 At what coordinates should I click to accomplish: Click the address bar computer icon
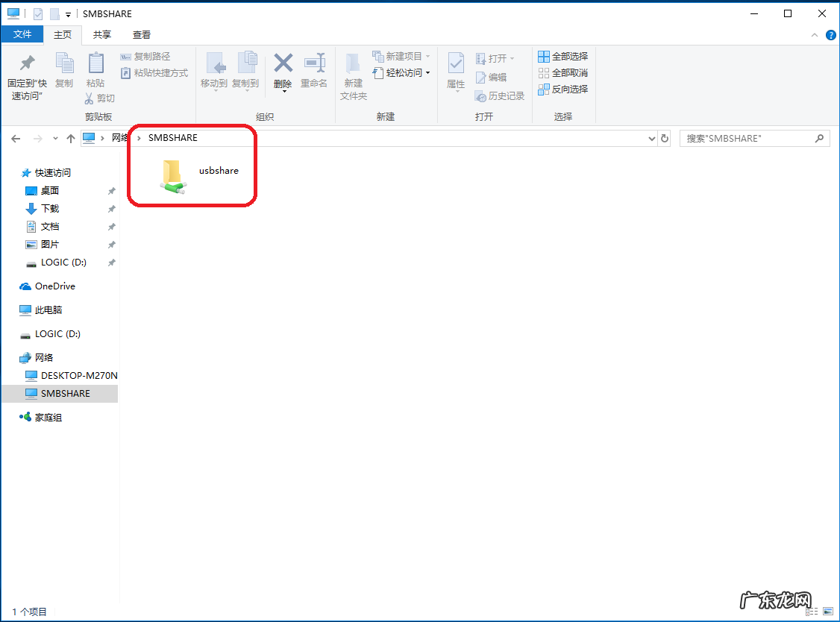click(89, 138)
